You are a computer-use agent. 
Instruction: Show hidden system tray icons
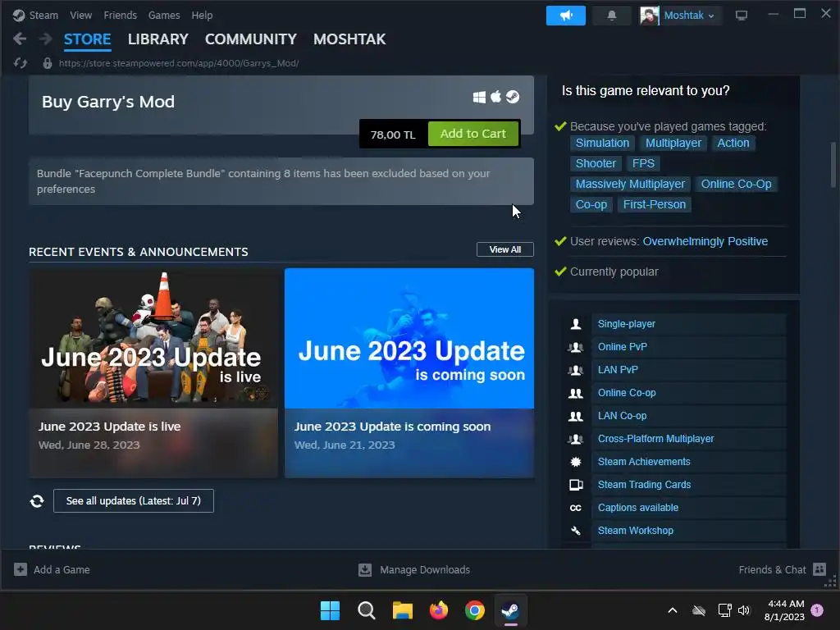pos(673,610)
